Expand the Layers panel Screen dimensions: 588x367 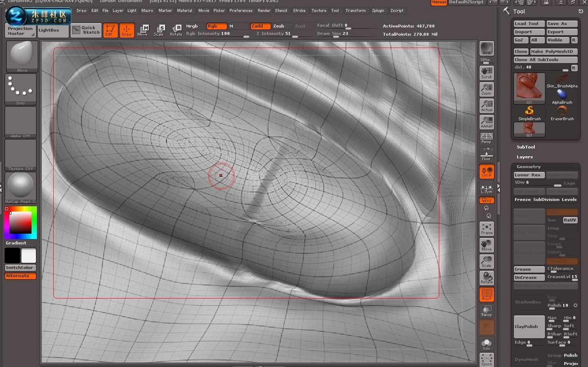pos(524,157)
